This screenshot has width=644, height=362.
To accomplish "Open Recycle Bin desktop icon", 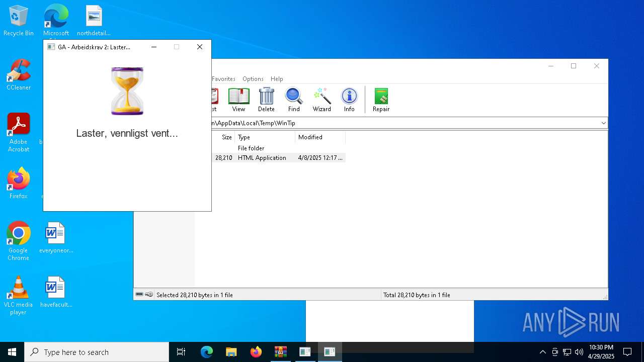I will (x=19, y=21).
